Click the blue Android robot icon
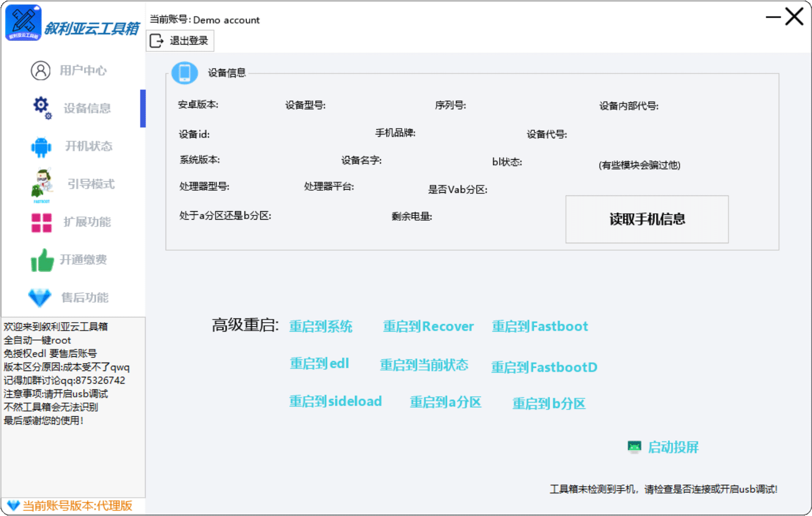 pyautogui.click(x=41, y=147)
